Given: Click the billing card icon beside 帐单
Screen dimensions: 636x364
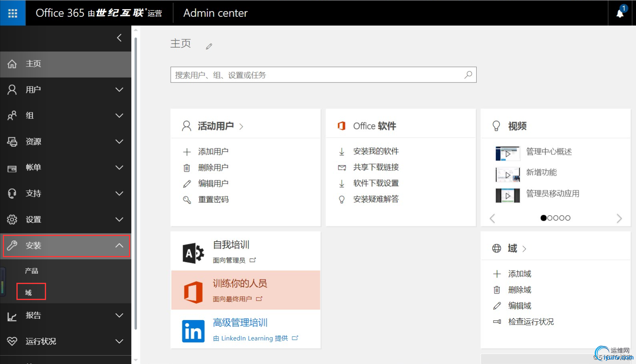Looking at the screenshot, I should 12,168.
